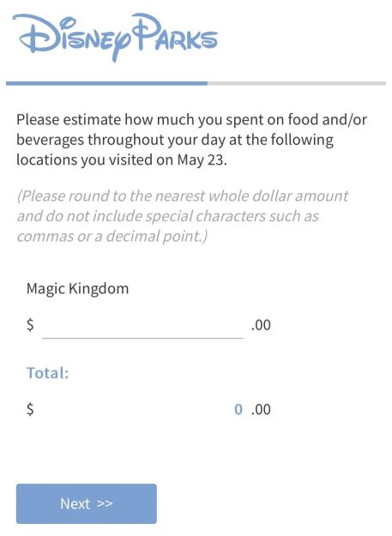Click the word Disney in the logo

72,39
